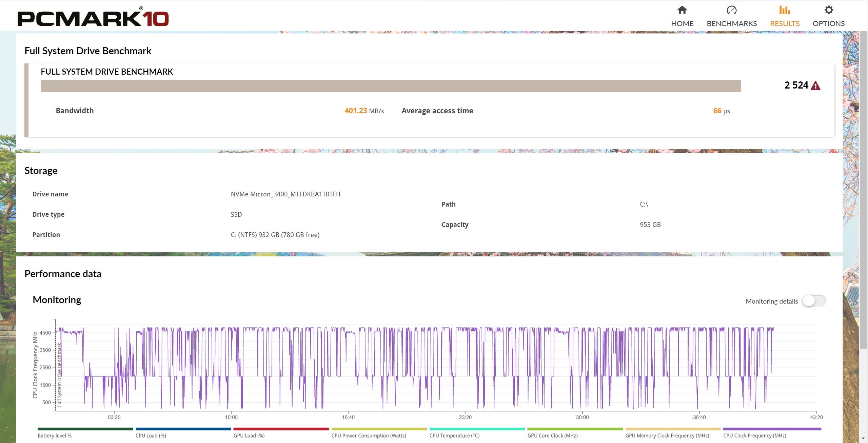Click the scrollbar down arrow
The width and height of the screenshot is (868, 443).
coord(864,439)
